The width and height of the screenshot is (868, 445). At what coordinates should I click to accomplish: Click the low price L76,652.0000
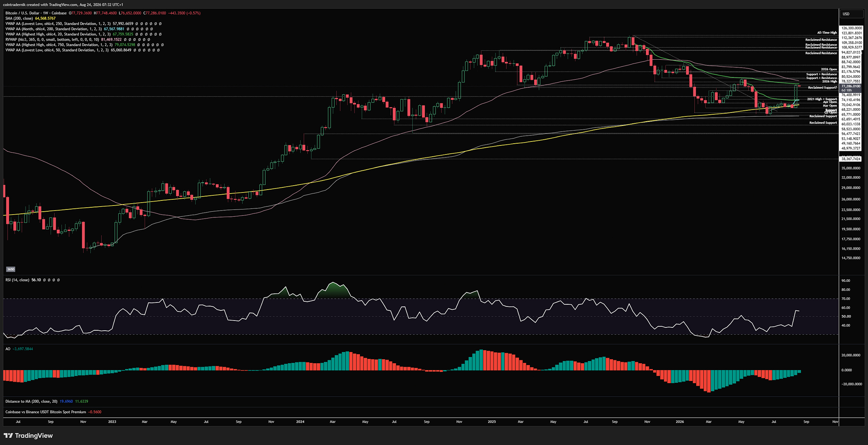[130, 13]
